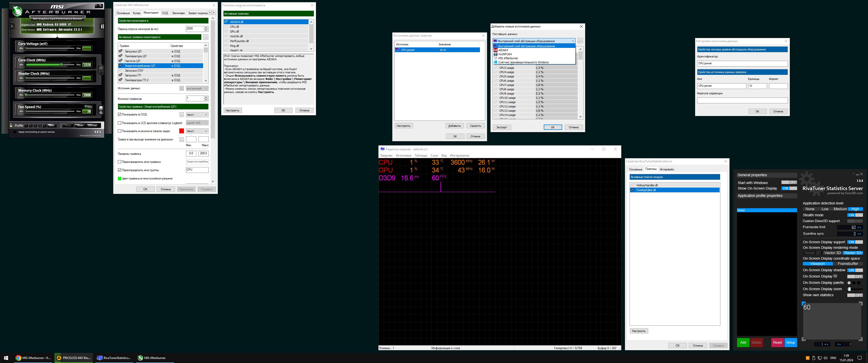
Task: Click AIDA64 icon in data provider list
Action: (x=495, y=50)
